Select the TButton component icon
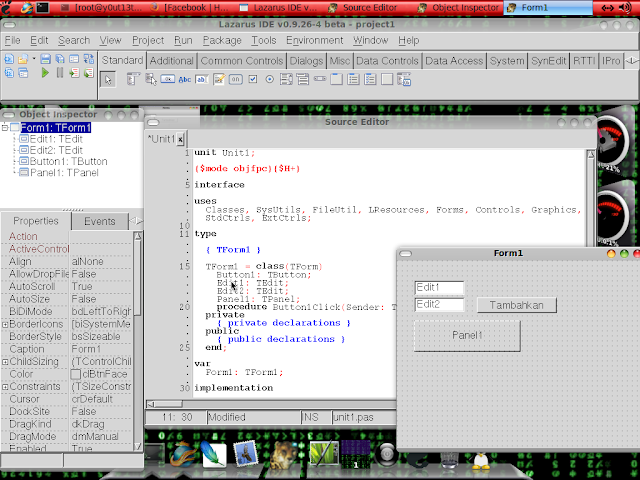640x480 pixels. [168, 79]
